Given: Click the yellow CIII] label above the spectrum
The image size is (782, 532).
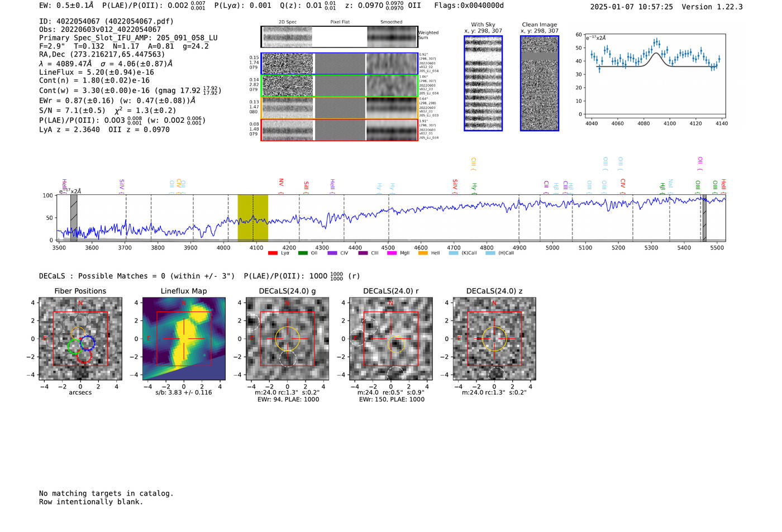Looking at the screenshot, I should pyautogui.click(x=474, y=163).
